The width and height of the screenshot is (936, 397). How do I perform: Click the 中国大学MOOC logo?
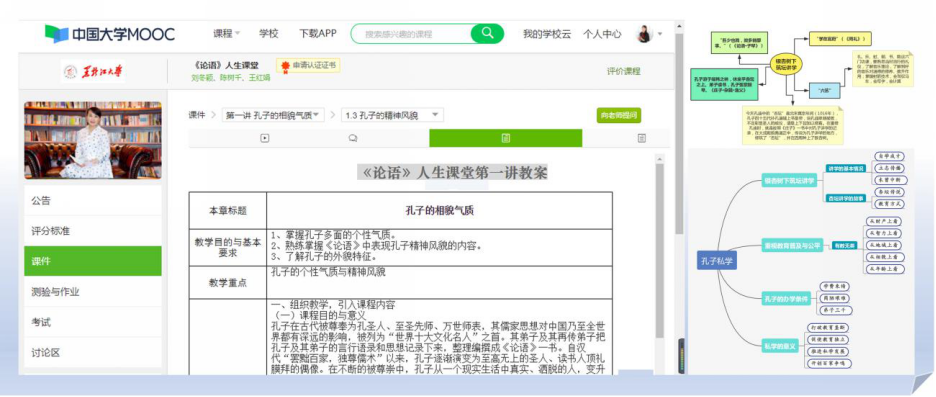(110, 34)
